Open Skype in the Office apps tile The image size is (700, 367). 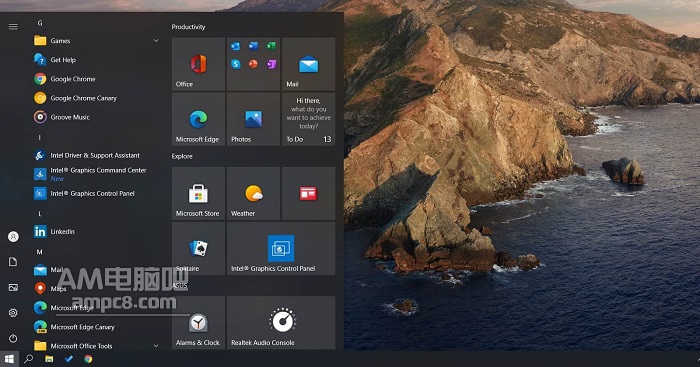(236, 64)
